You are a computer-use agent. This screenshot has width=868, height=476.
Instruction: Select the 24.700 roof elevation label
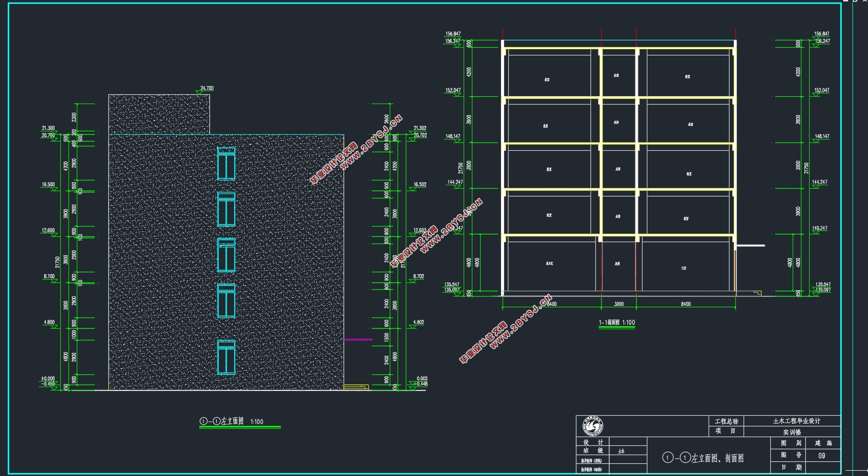coord(207,88)
